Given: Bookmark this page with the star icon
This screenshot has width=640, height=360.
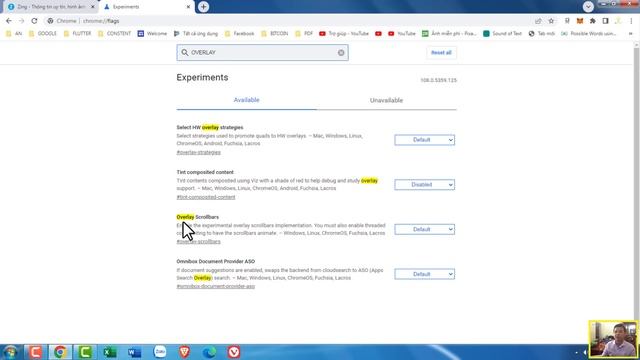Looking at the screenshot, I should click(551, 21).
